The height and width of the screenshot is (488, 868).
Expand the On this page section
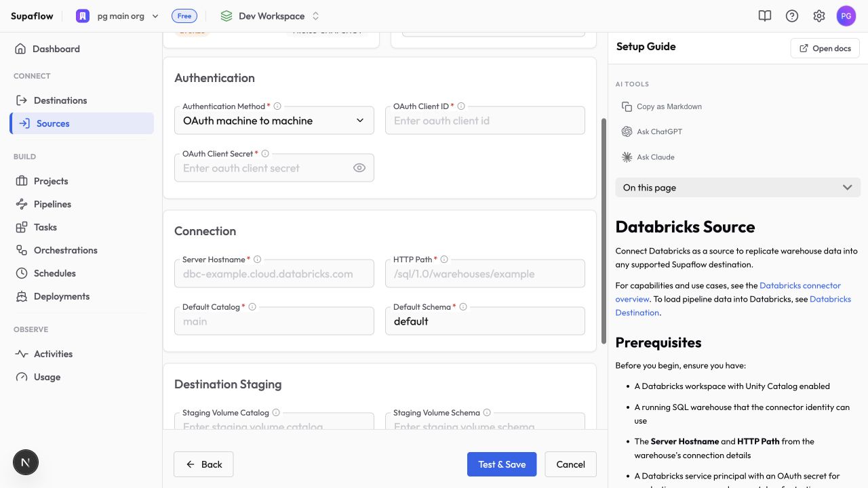coord(738,188)
